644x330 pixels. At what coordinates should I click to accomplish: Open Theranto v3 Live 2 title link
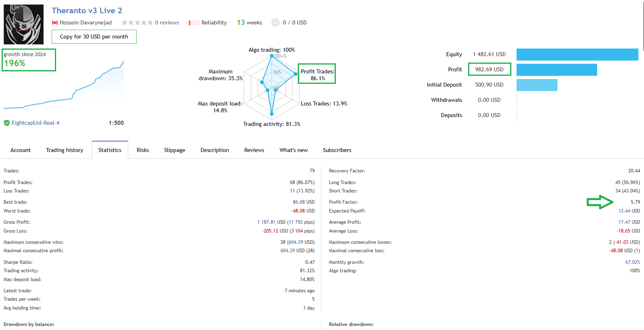(87, 11)
